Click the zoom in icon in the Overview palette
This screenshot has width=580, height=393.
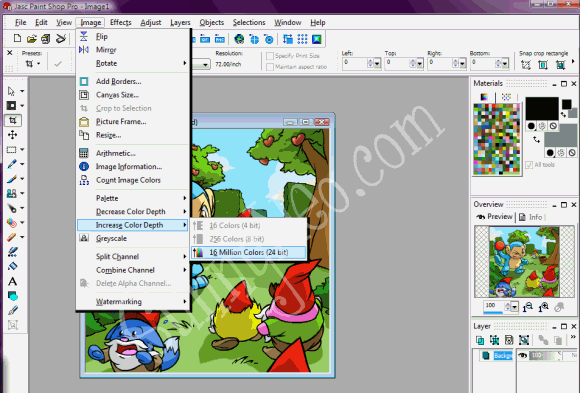tap(544, 307)
